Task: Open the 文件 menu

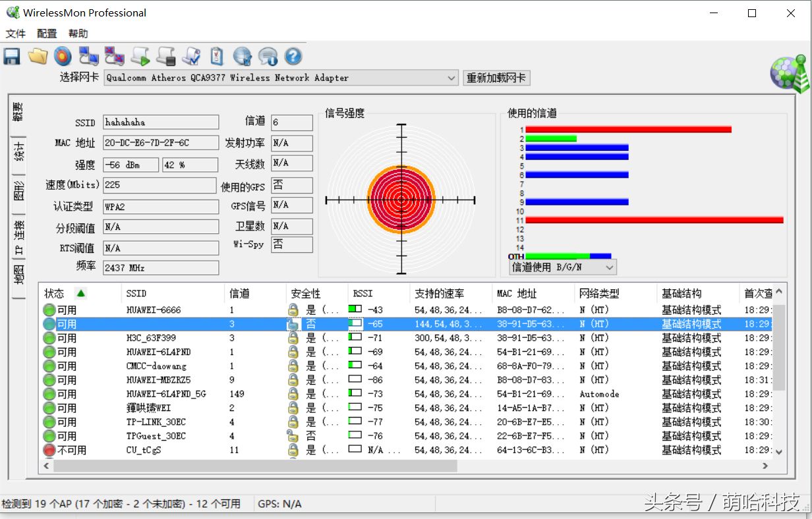Action: point(16,34)
